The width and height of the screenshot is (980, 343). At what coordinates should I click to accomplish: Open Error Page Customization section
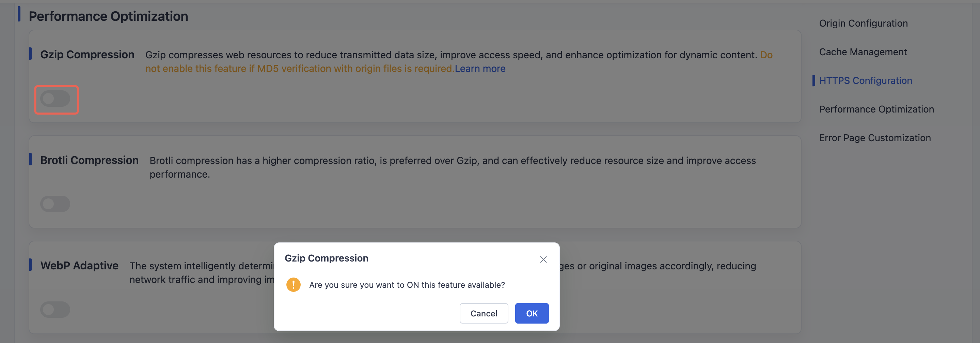pyautogui.click(x=875, y=138)
